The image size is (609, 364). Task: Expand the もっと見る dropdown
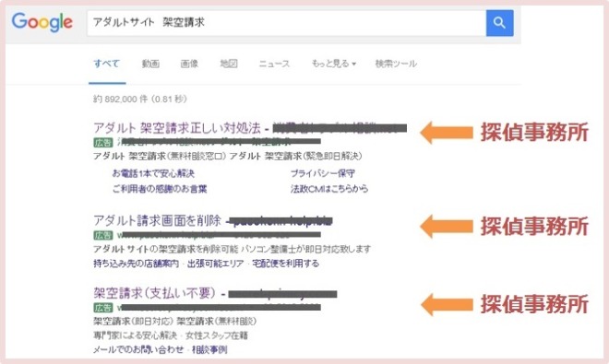click(334, 64)
